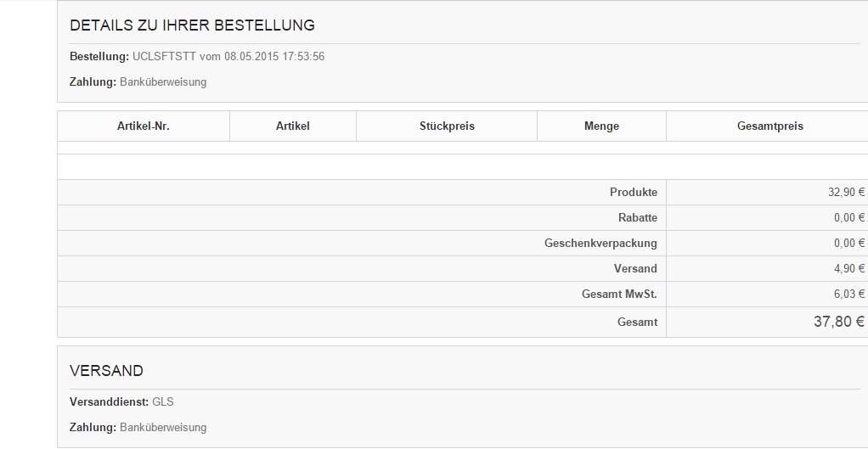The image size is (868, 449).
Task: Click the Geschenkverpackung row label
Action: pos(600,244)
